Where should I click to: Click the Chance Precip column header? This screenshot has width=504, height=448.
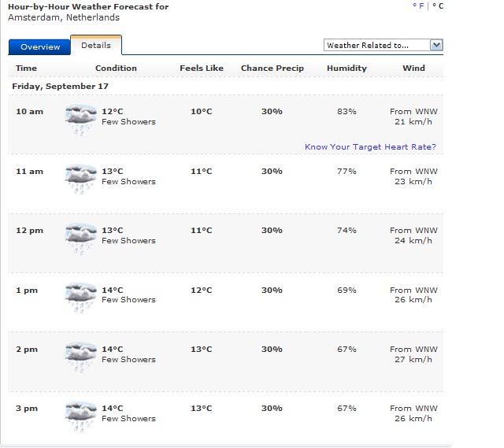272,68
